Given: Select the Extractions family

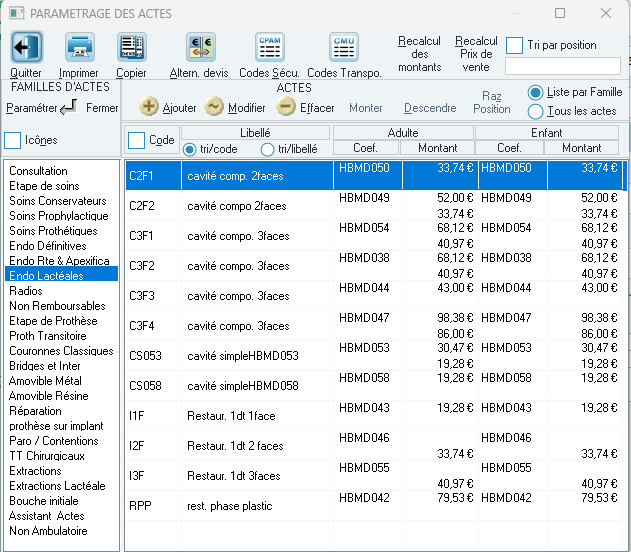Looking at the screenshot, I should click(62, 471).
